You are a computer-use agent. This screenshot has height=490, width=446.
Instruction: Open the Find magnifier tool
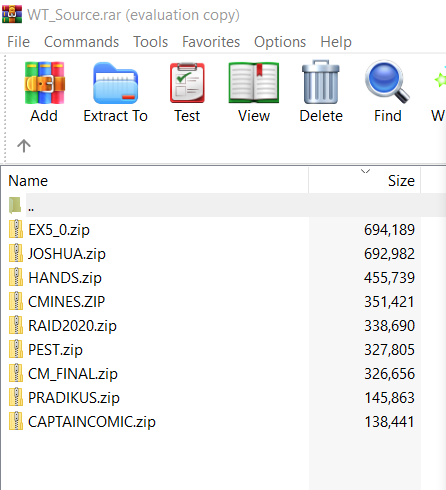[387, 82]
